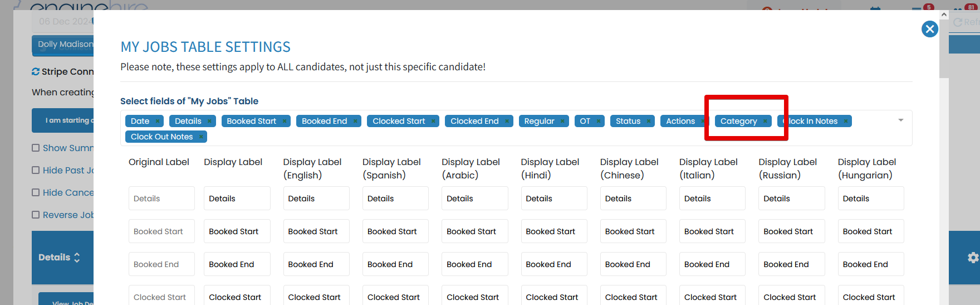This screenshot has height=305, width=980.
Task: Click the Stripe Connect refresh icon
Action: (36, 71)
